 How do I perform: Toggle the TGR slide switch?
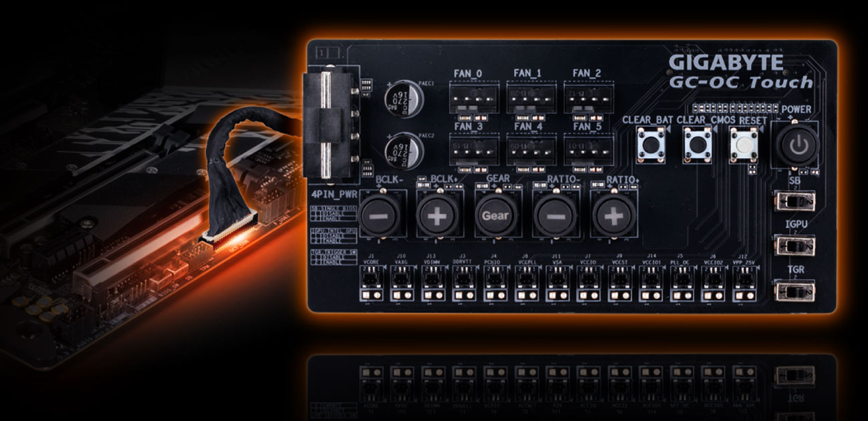pyautogui.click(x=793, y=290)
